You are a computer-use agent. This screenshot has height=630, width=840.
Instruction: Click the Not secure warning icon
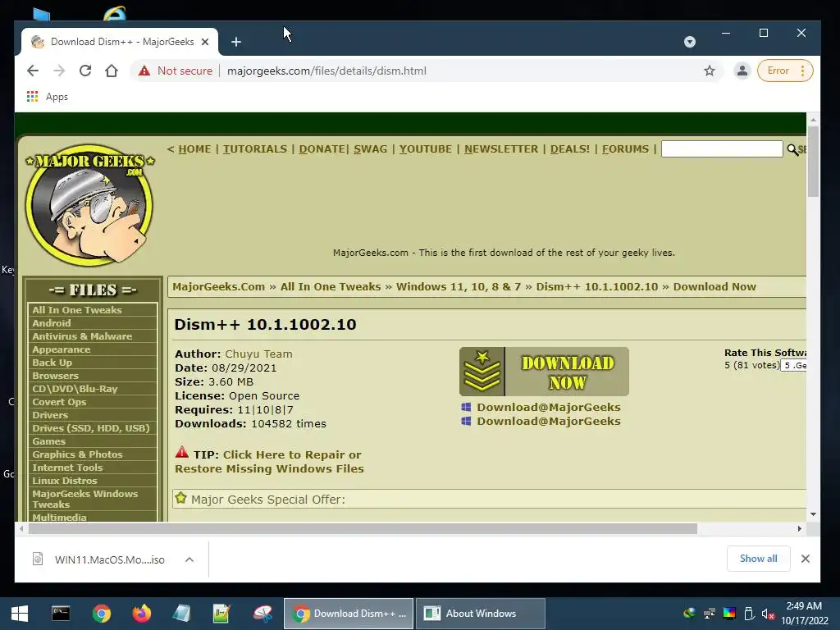[144, 71]
